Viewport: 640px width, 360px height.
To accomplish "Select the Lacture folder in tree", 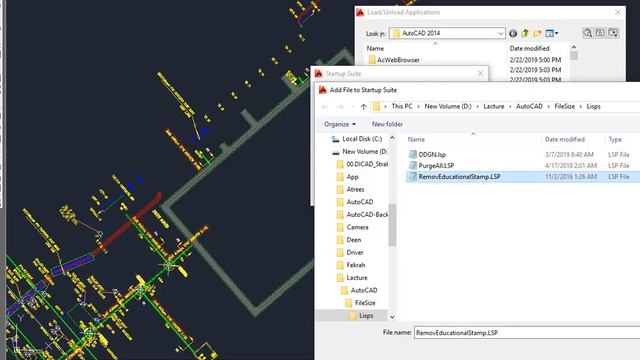I will (352, 278).
